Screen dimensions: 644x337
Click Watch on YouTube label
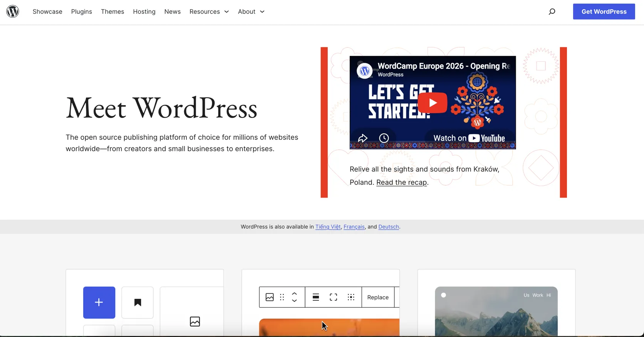point(469,138)
